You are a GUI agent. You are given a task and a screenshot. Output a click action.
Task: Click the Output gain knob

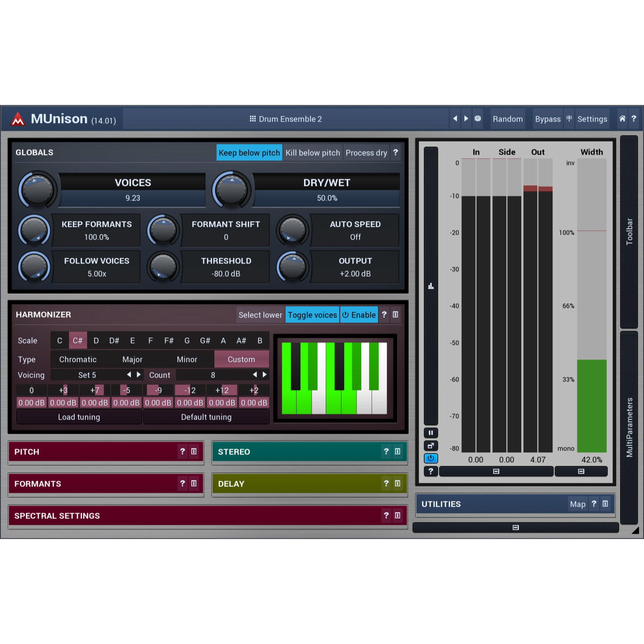click(x=292, y=267)
